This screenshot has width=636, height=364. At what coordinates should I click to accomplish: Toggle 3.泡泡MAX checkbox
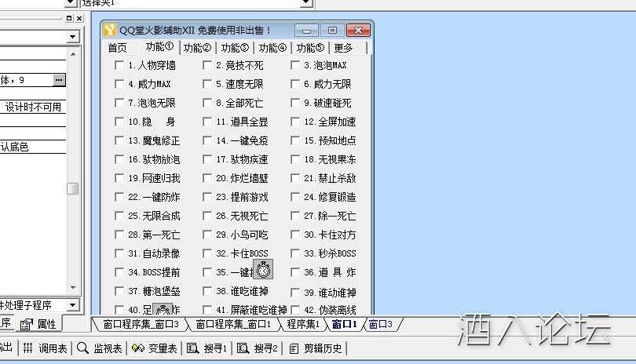(295, 65)
